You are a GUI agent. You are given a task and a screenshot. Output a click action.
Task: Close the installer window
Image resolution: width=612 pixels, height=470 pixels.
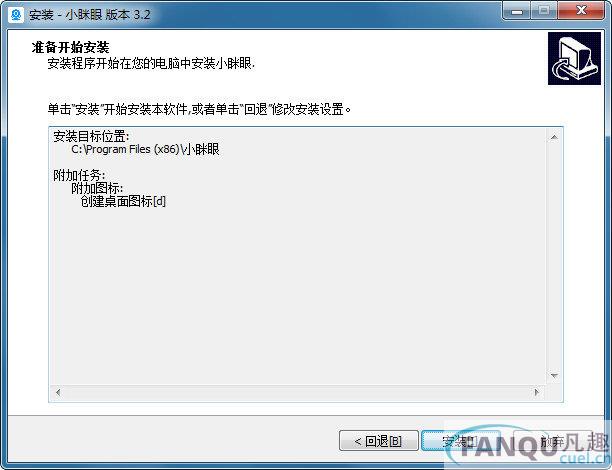(x=581, y=11)
